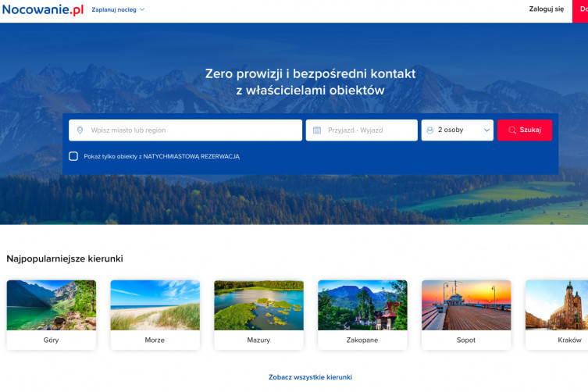Click the Nocowanie.pl logo
This screenshot has height=392, width=588.
[42, 9]
